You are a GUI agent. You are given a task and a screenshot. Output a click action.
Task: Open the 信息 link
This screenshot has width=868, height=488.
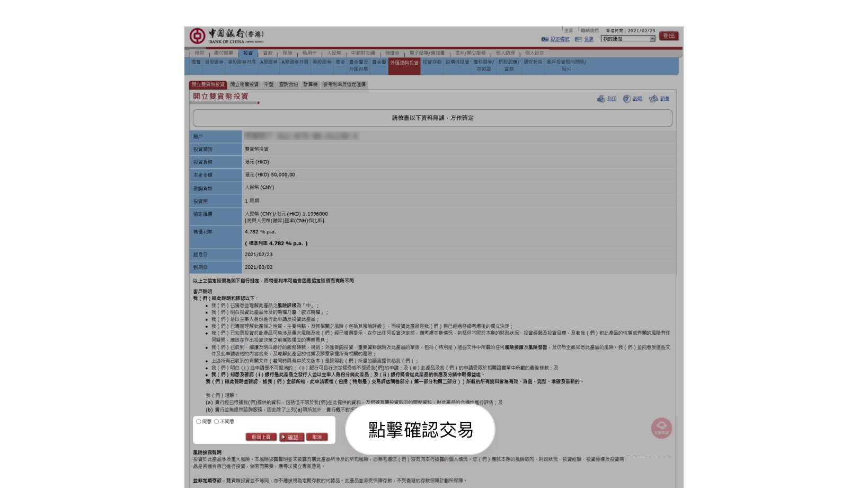click(x=589, y=39)
